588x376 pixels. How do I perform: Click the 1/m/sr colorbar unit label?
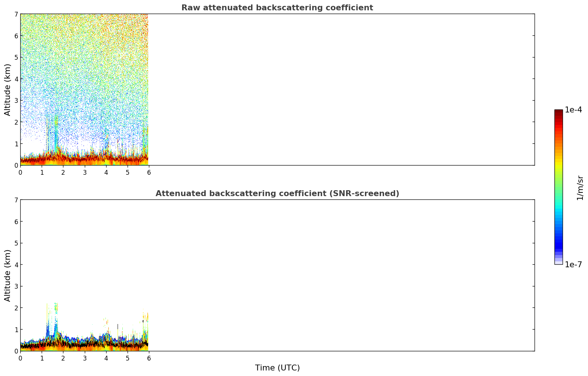(x=580, y=188)
